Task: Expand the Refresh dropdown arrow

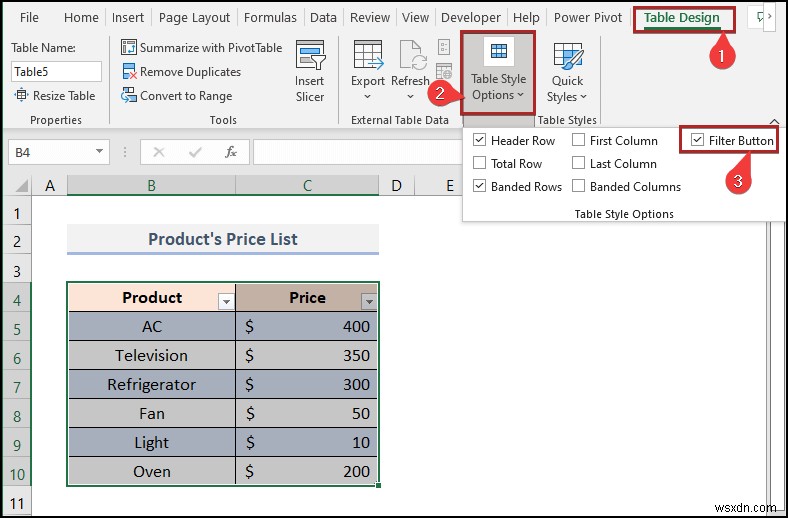Action: tap(410, 96)
